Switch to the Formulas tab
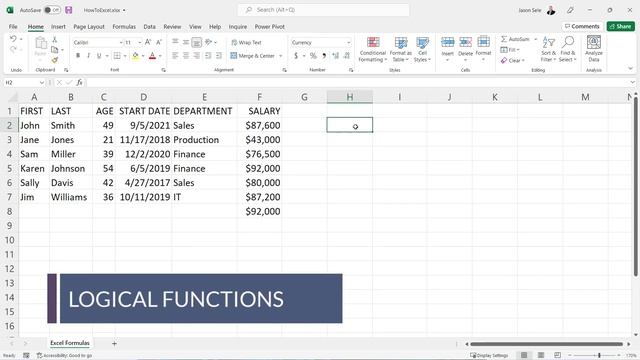Screen dimensions: 640x360 tap(124, 27)
